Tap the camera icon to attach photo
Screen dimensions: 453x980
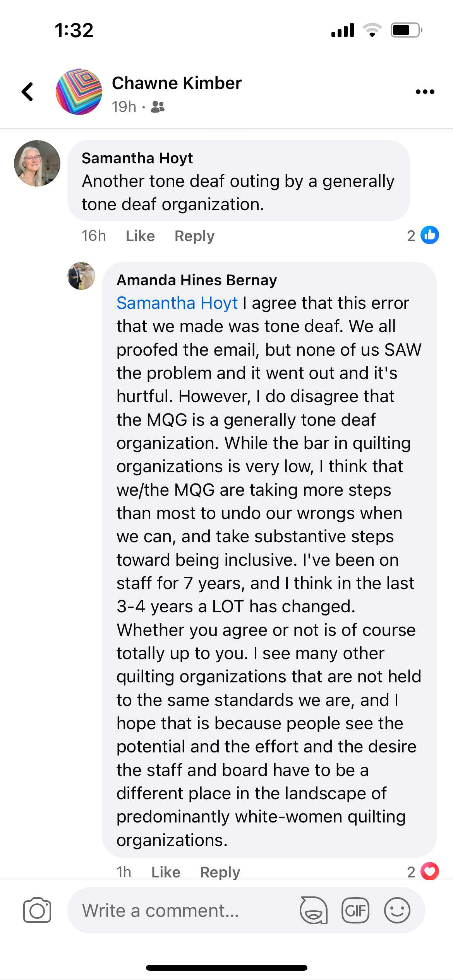point(37,910)
